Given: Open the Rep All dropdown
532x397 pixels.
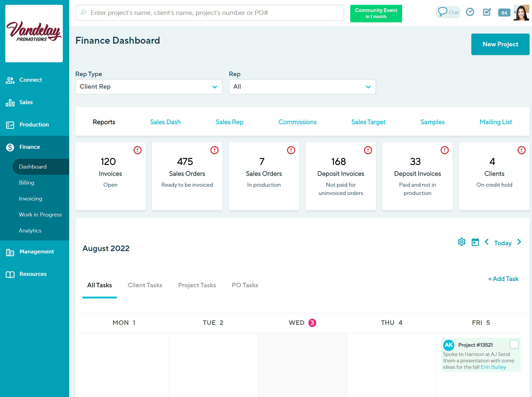Looking at the screenshot, I should coord(302,87).
